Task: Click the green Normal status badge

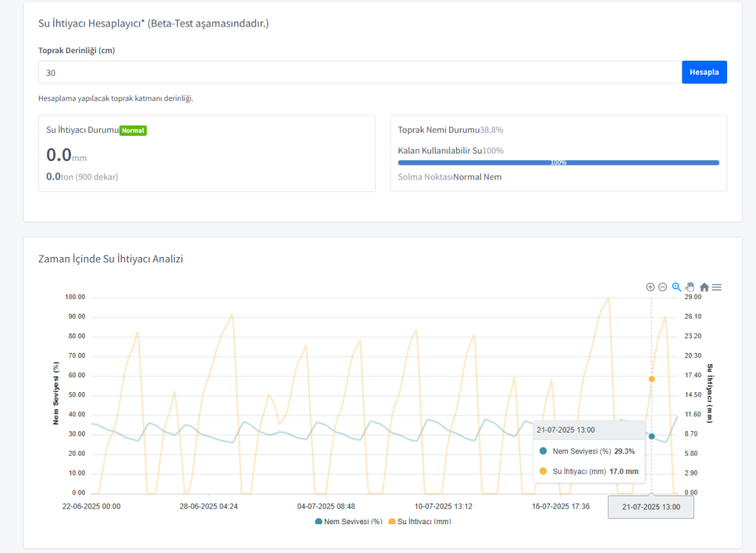Action: click(x=134, y=131)
